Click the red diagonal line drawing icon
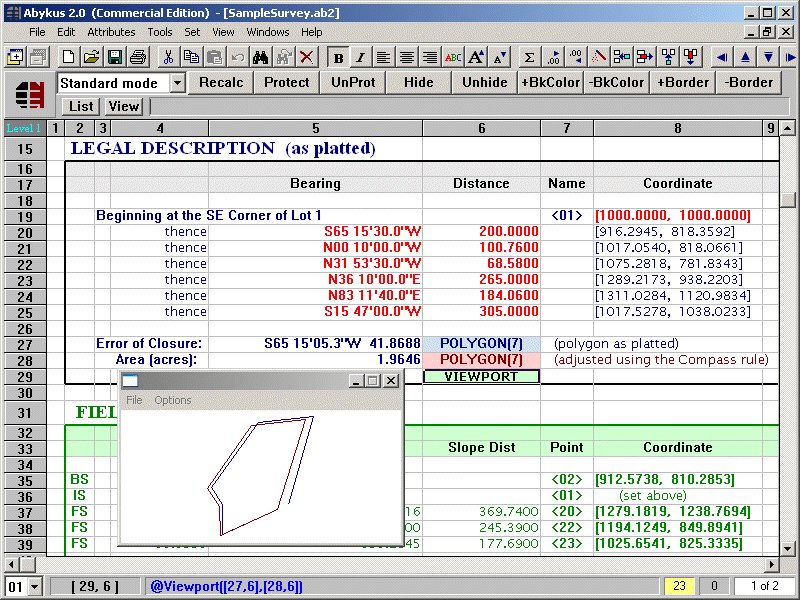Viewport: 800px width, 600px height. (599, 57)
